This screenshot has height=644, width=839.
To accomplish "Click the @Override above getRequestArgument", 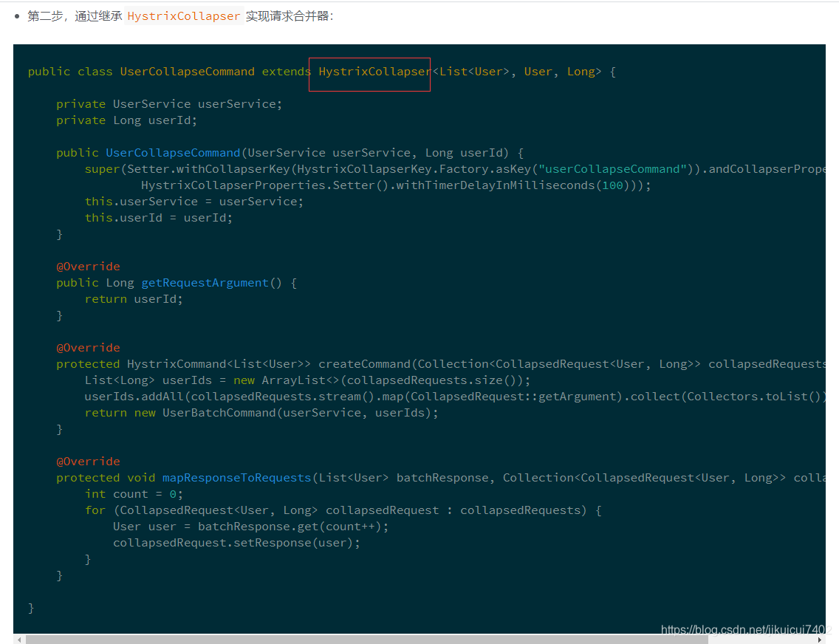I will click(x=89, y=267).
